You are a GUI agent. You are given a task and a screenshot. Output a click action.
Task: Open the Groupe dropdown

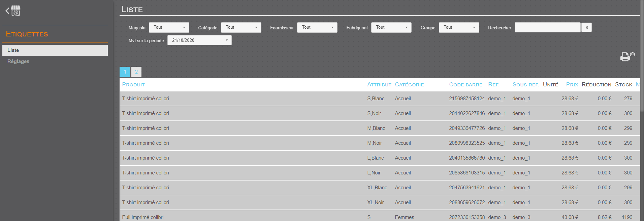click(x=459, y=27)
